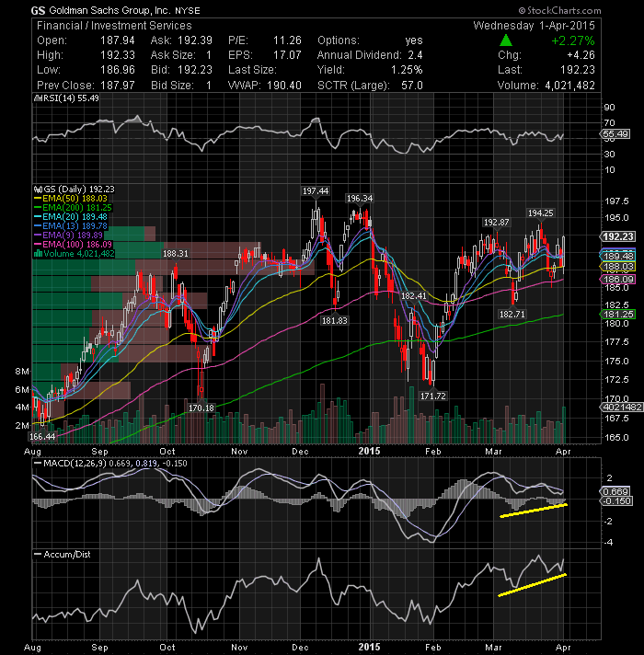Click the Low price 186.96
The height and width of the screenshot is (655, 644).
coord(118,70)
